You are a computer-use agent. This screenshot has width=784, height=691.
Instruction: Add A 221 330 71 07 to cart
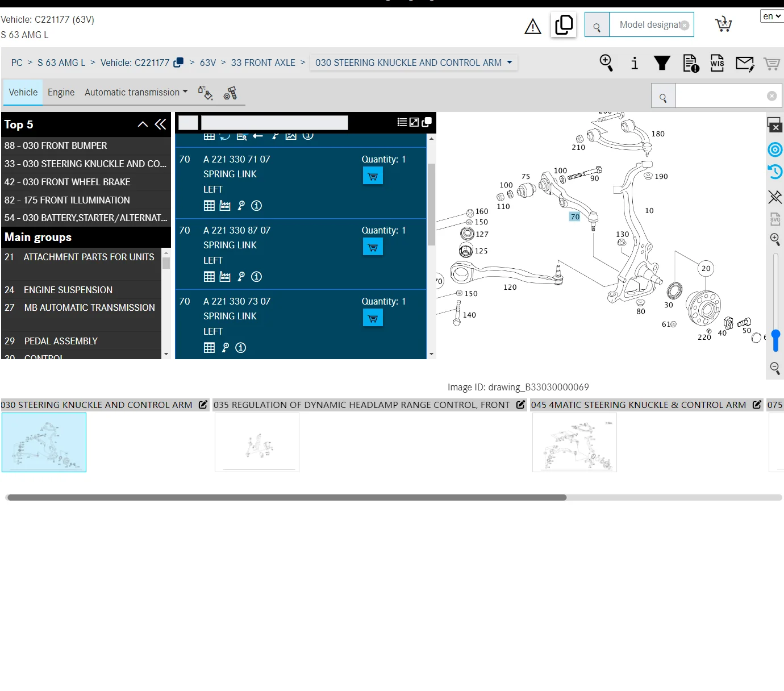point(373,176)
